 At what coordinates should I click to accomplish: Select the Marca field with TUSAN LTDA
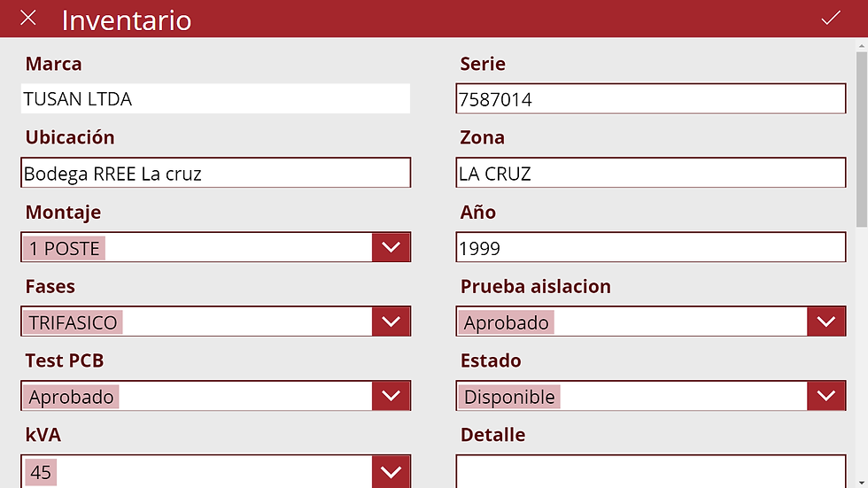click(x=215, y=99)
